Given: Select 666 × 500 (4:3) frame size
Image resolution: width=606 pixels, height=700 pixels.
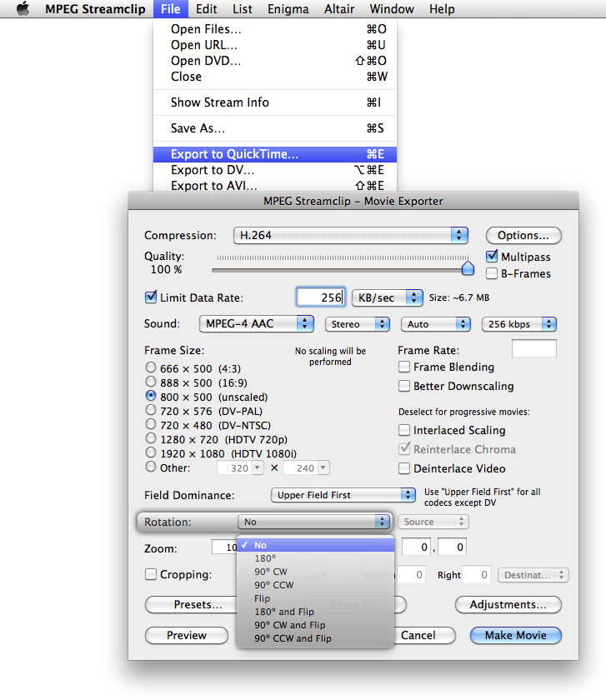Looking at the screenshot, I should [x=151, y=367].
